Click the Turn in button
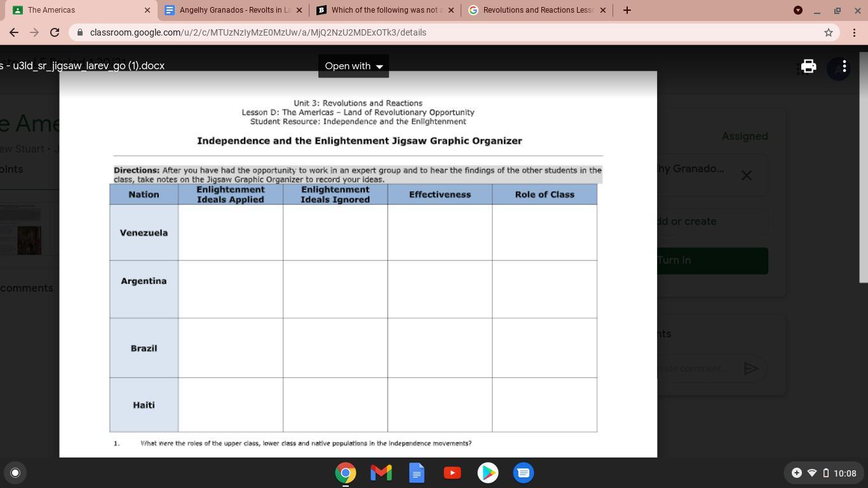 (x=712, y=261)
